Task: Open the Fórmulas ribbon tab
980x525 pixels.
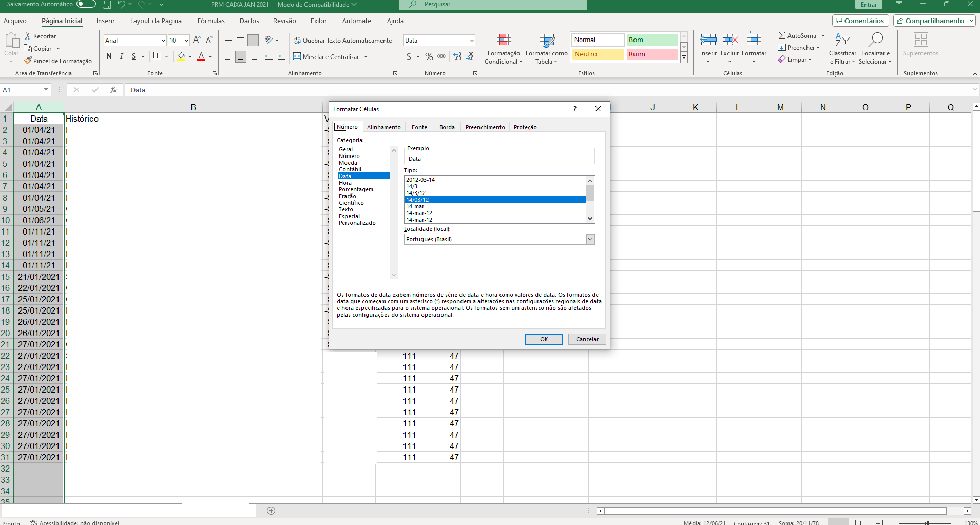Action: point(211,21)
